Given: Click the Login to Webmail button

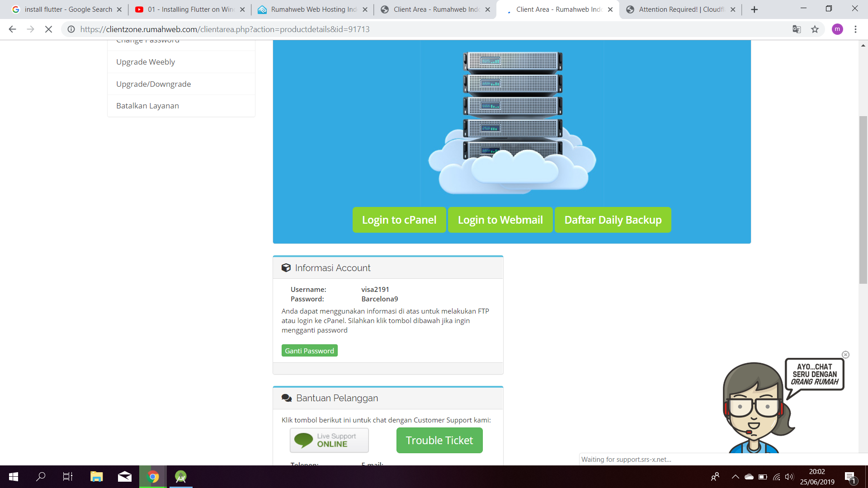Looking at the screenshot, I should 500,220.
